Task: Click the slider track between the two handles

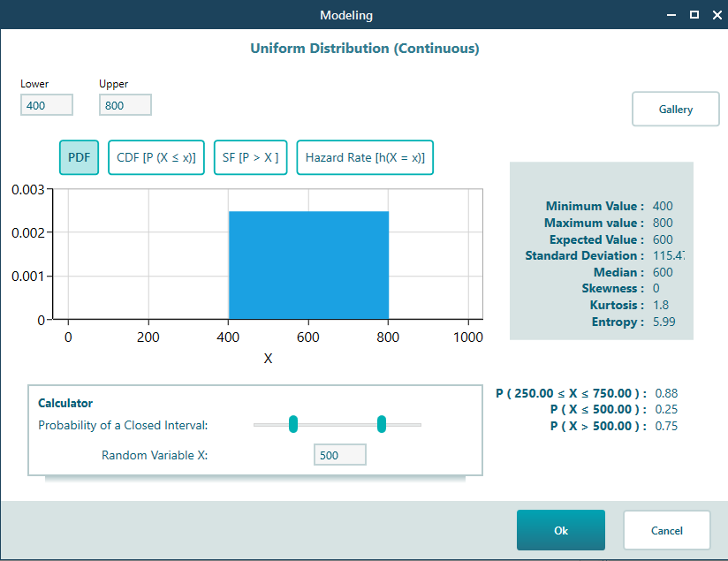Action: (337, 425)
